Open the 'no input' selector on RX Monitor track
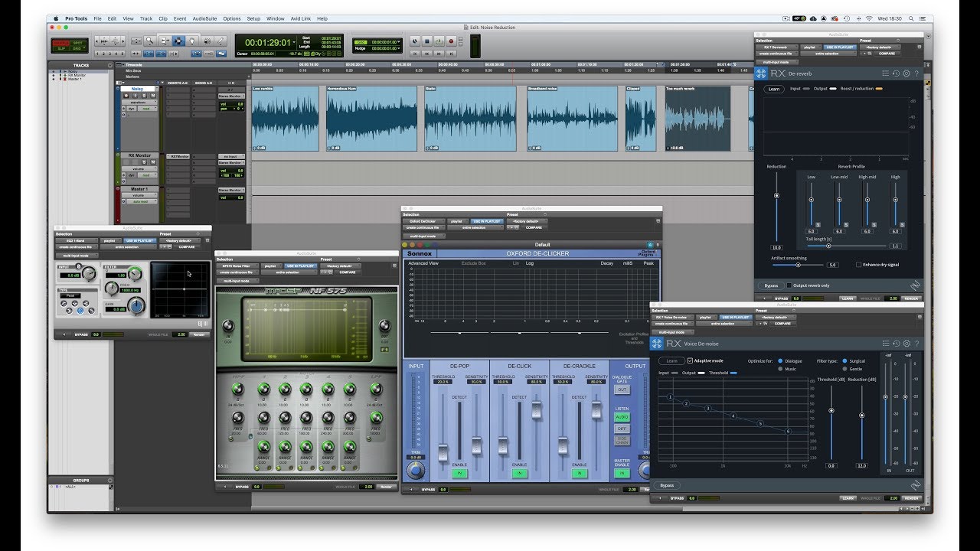Image resolution: width=980 pixels, height=551 pixels. 232,156
